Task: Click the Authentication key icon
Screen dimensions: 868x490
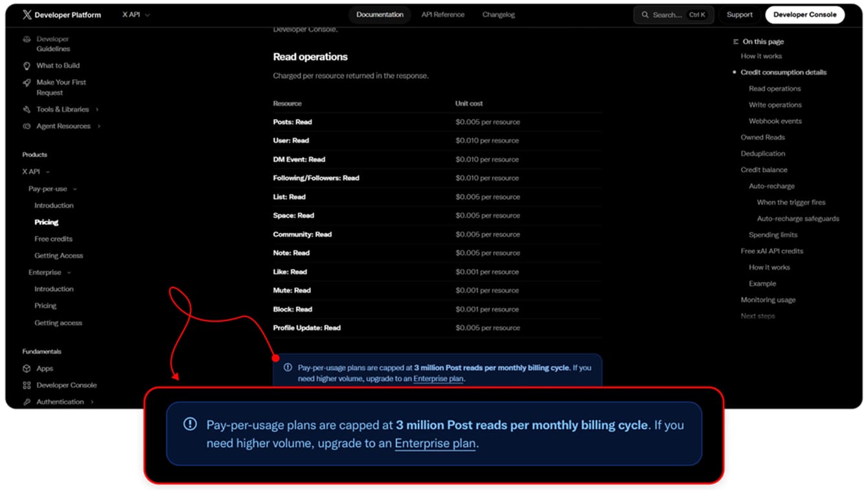Action: (x=27, y=403)
